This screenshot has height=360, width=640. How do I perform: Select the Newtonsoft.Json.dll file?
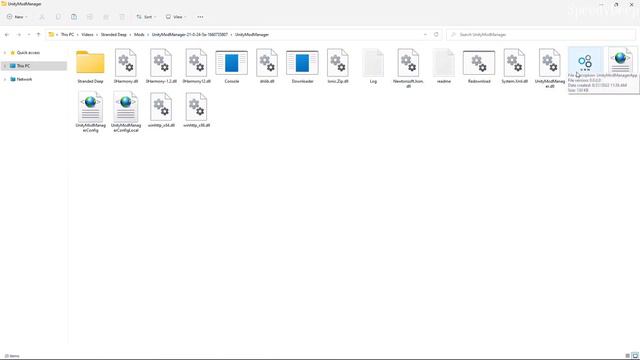pos(408,68)
